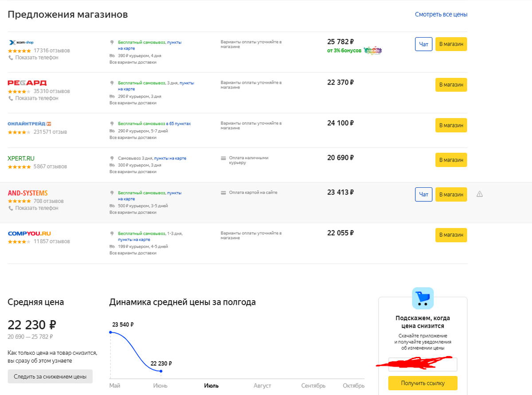Click the cash payment icon in XPERT.RU row
This screenshot has height=395, width=532.
(x=223, y=158)
